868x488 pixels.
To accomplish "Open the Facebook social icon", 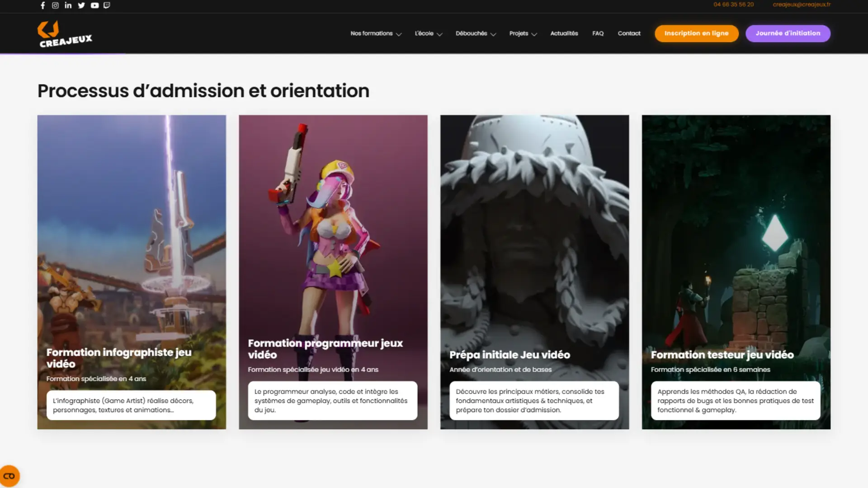I will [x=43, y=5].
